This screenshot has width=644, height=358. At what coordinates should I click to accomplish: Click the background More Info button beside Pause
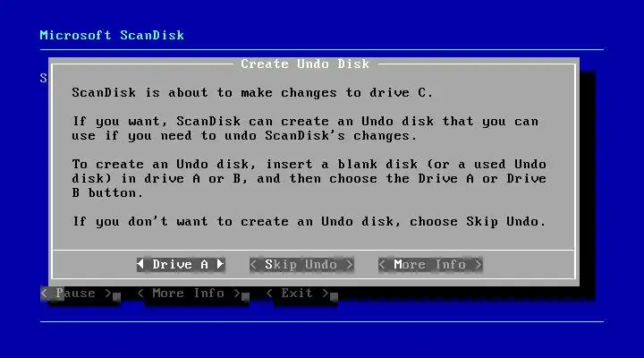[x=189, y=294]
